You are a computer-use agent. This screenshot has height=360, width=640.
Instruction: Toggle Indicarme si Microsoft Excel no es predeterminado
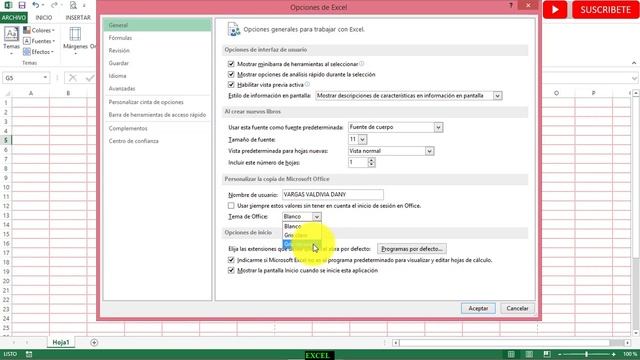pos(231,260)
